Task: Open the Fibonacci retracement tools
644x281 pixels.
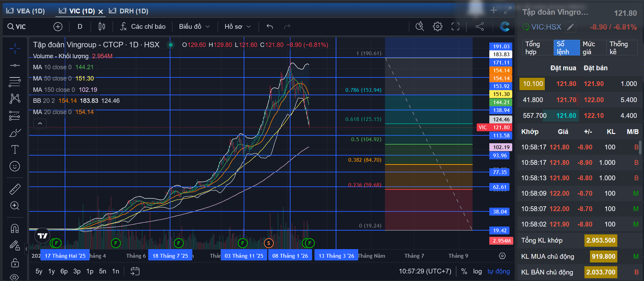Action: pyautogui.click(x=14, y=82)
